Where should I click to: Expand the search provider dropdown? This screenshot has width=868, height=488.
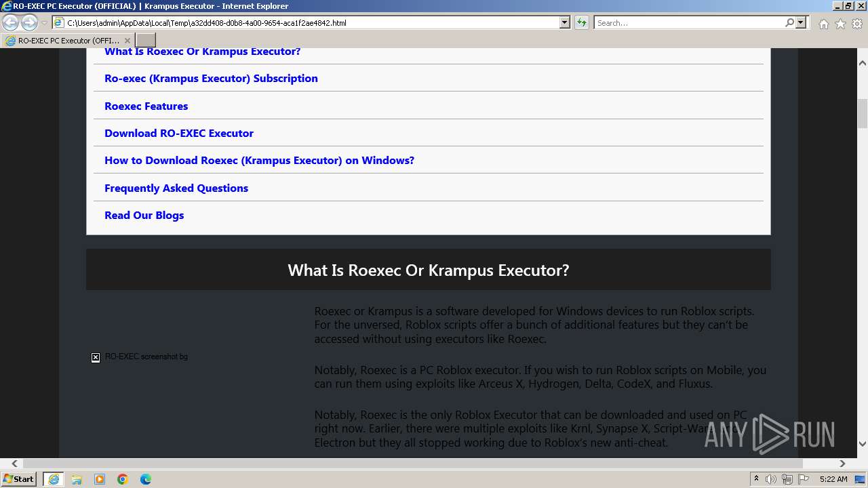801,22
